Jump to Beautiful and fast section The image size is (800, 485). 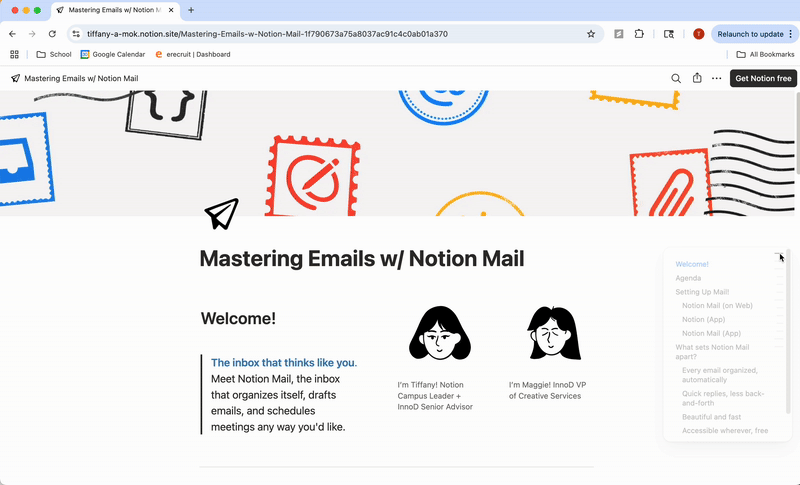(711, 417)
